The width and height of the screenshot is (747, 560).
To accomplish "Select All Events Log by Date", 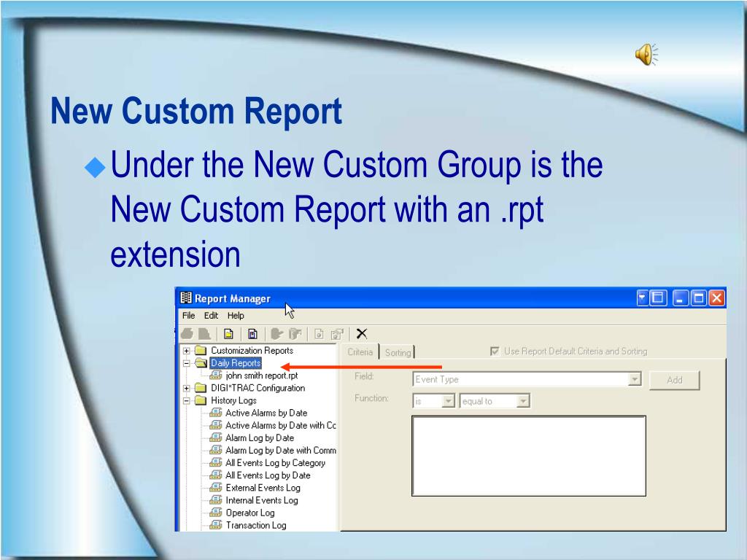I will tap(268, 475).
